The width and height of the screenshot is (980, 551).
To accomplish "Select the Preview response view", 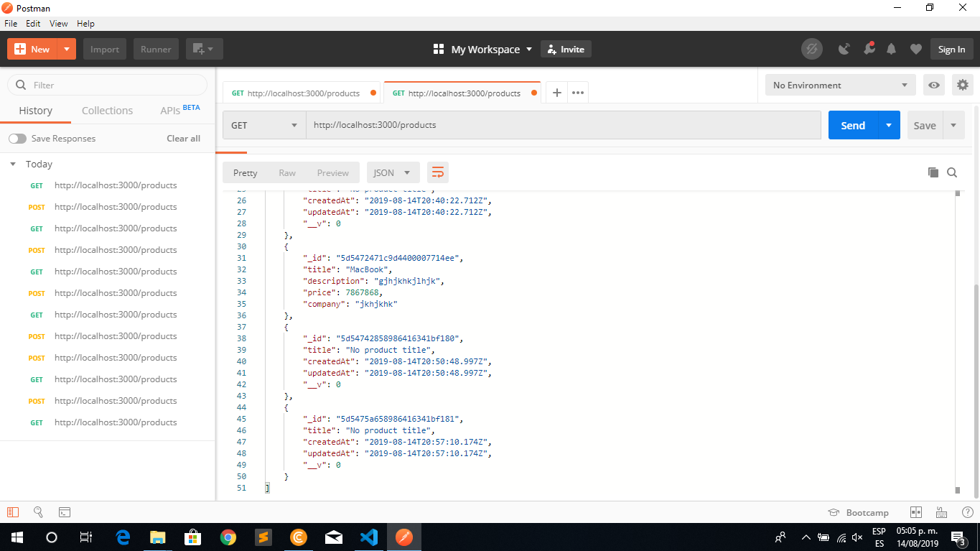I will (x=333, y=172).
